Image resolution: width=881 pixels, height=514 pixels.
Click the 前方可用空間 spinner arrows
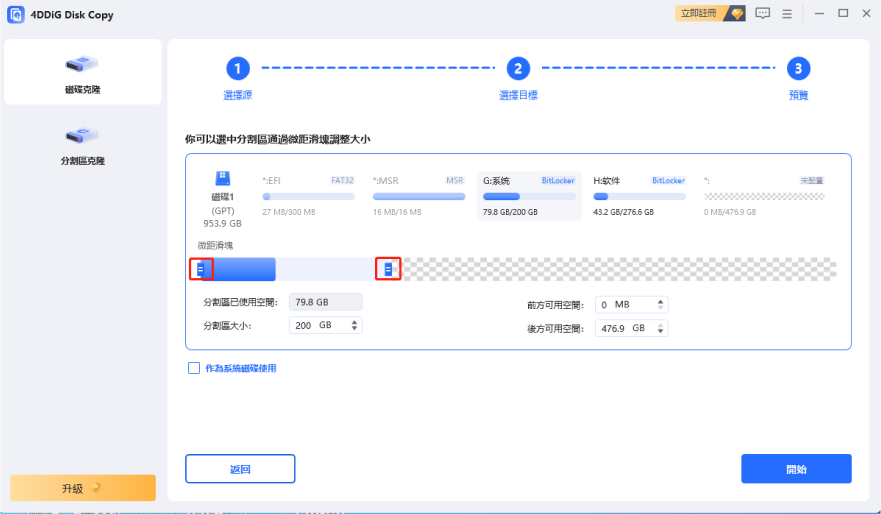click(661, 304)
